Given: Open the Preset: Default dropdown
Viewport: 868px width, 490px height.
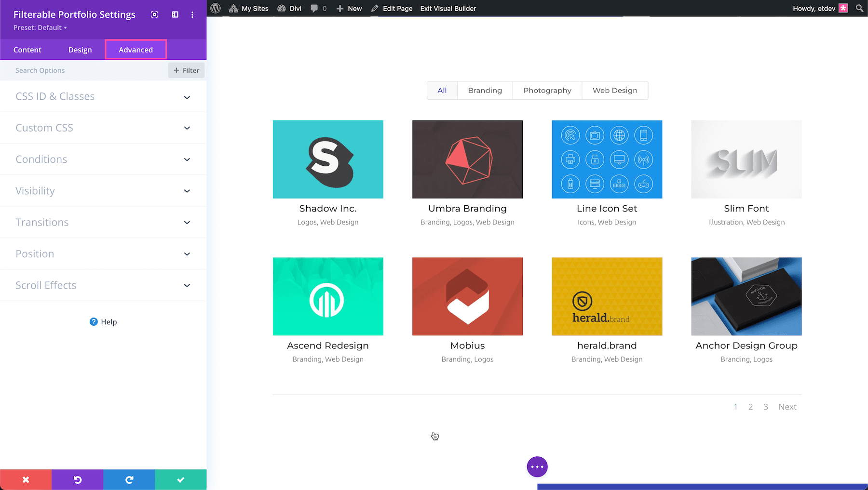Looking at the screenshot, I should pos(40,27).
